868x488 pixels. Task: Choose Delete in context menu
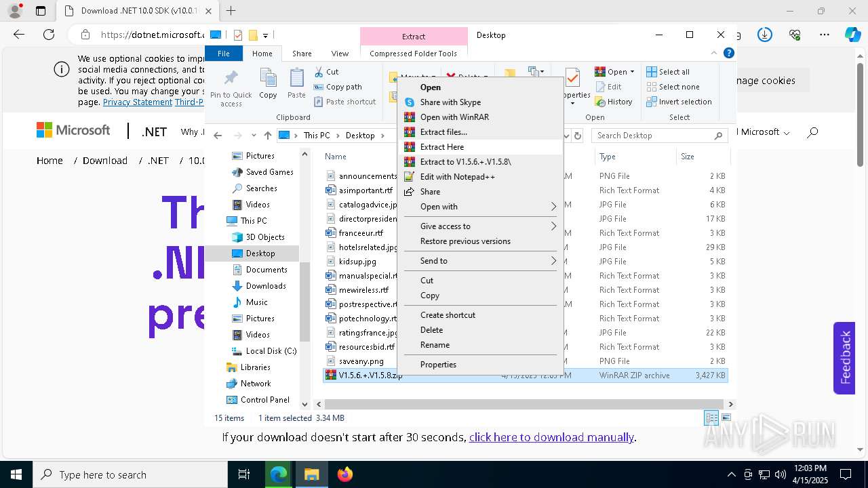point(480,330)
